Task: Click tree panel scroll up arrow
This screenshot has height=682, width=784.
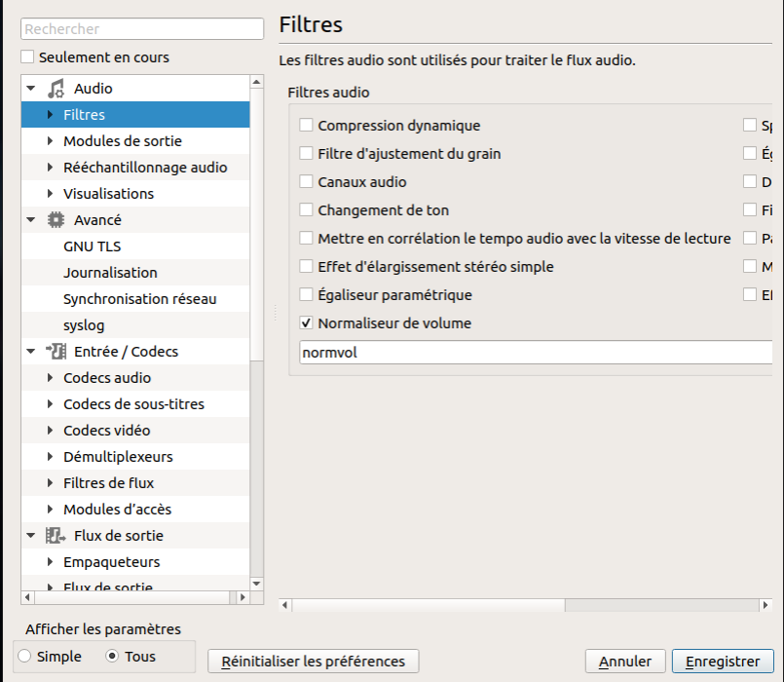Action: tap(256, 82)
